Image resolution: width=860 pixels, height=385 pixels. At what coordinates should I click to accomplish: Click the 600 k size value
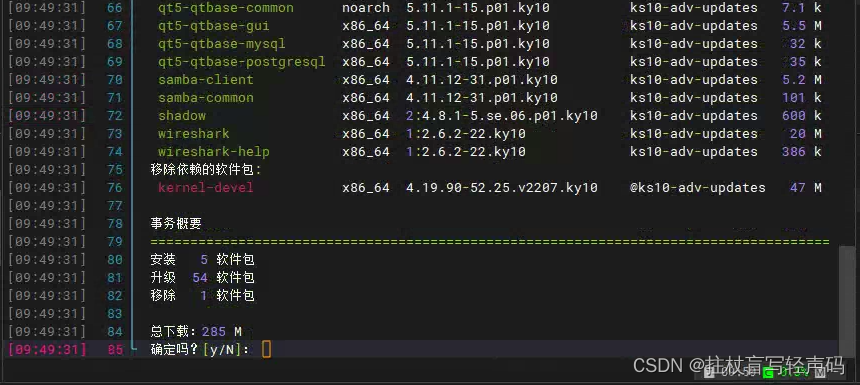click(802, 116)
